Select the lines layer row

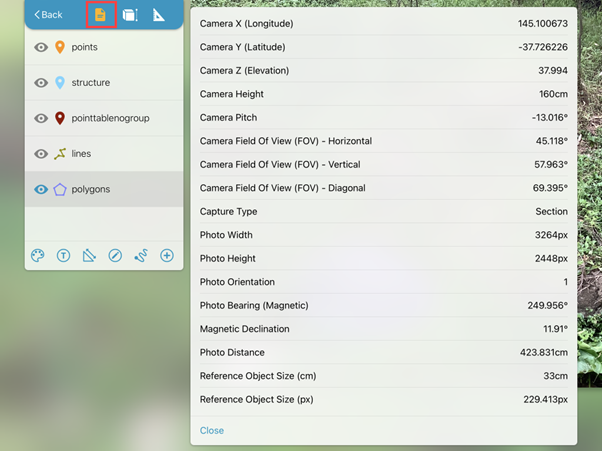(104, 154)
